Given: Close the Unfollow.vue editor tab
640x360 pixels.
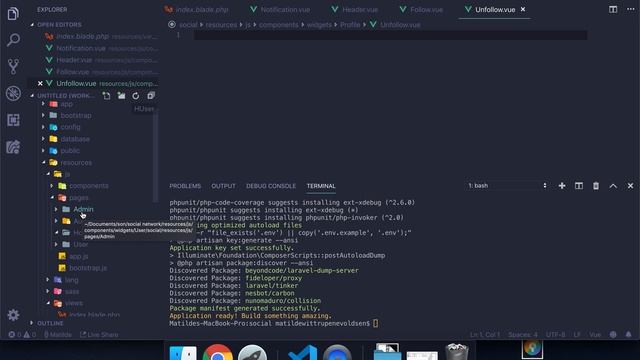Looking at the screenshot, I should pos(523,9).
